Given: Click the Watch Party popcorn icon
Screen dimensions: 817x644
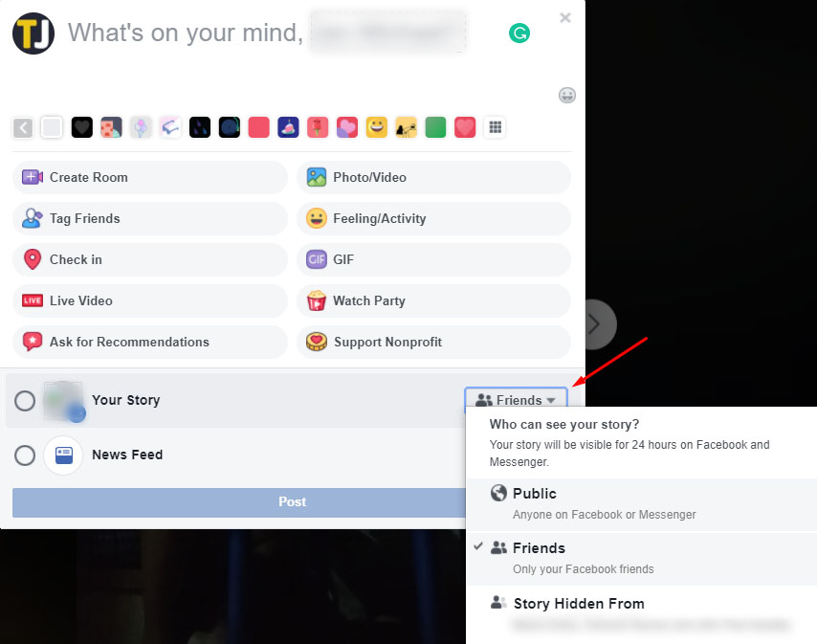Looking at the screenshot, I should [317, 300].
